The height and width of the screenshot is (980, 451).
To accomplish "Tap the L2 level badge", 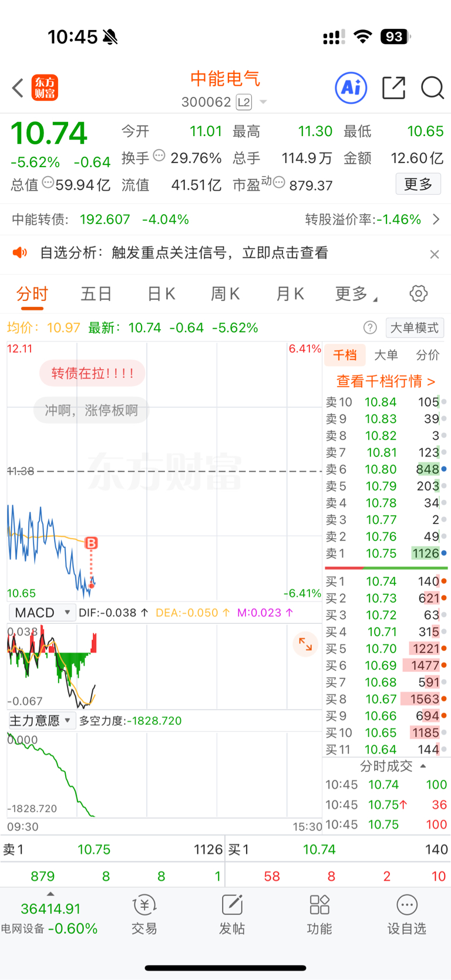I will click(244, 102).
